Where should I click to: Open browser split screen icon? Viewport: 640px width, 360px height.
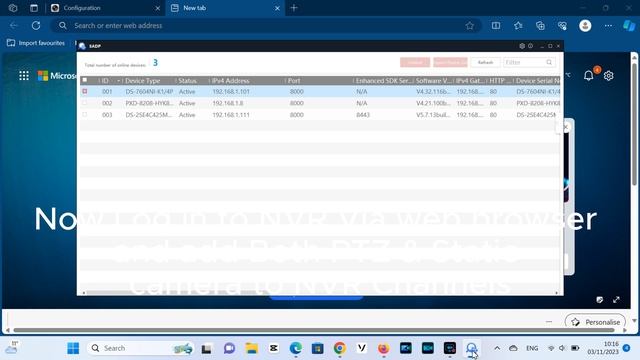496,26
